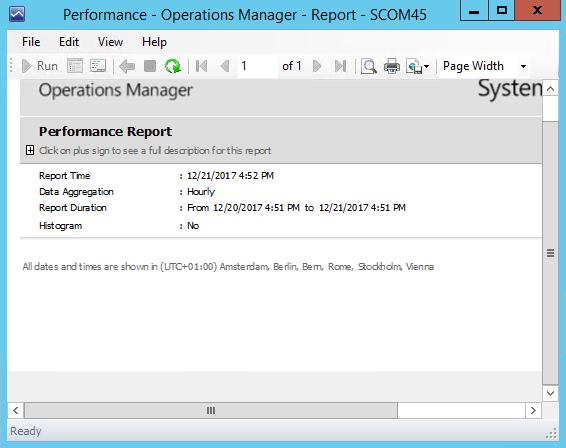Click the Histogram label
This screenshot has width=566, height=448.
pyautogui.click(x=61, y=226)
